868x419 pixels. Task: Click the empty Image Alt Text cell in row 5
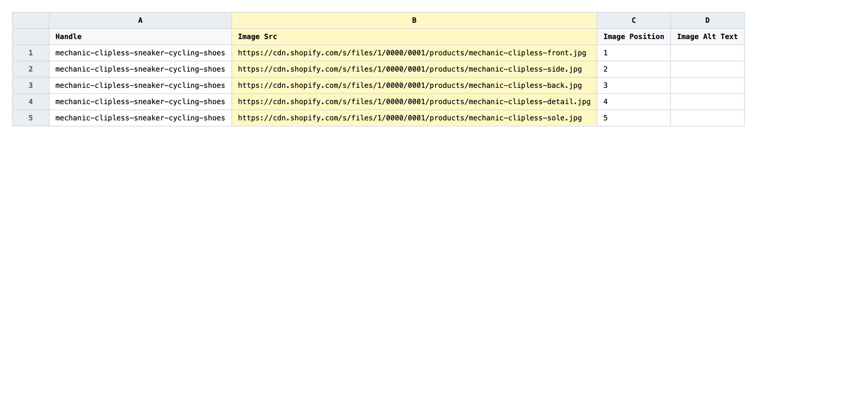(x=707, y=118)
